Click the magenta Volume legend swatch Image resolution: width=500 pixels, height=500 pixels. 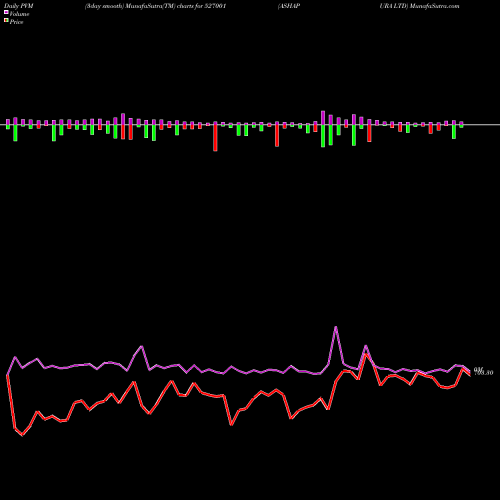pos(6,12)
